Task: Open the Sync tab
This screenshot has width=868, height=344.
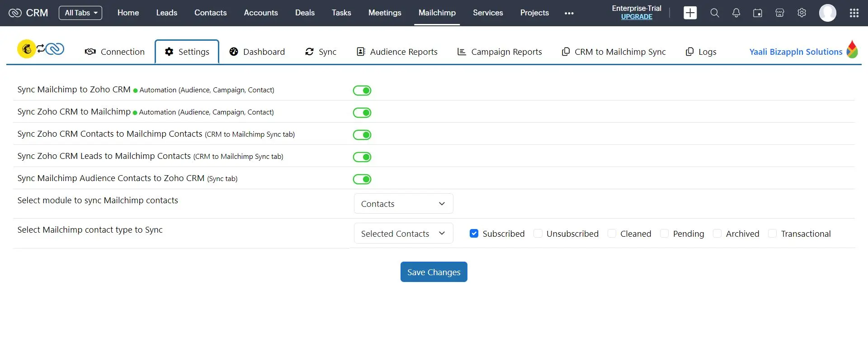Action: 321,52
